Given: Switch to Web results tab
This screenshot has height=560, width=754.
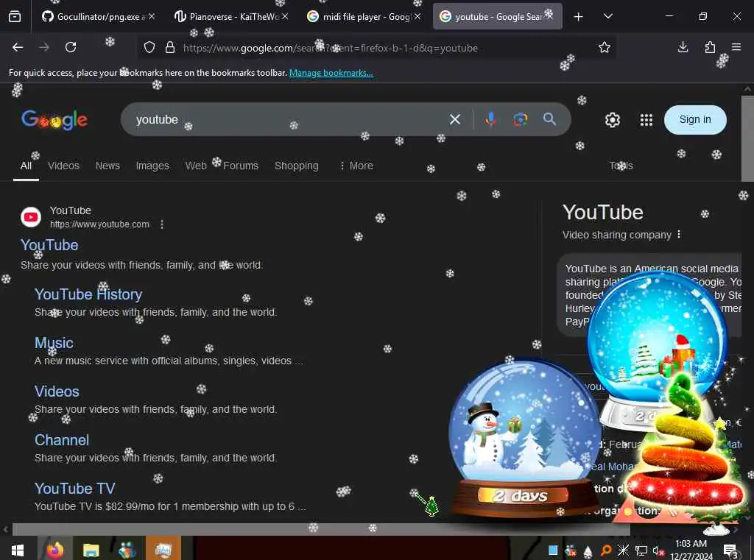Looking at the screenshot, I should pos(196,166).
